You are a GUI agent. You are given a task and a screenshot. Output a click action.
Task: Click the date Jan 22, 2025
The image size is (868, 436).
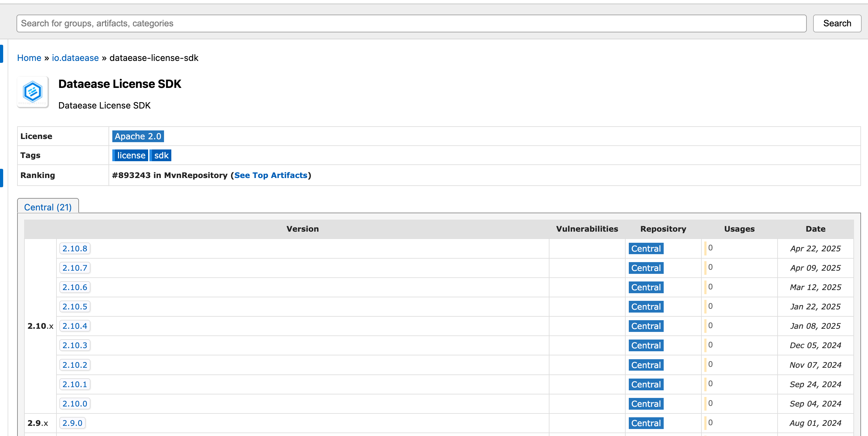[815, 307]
